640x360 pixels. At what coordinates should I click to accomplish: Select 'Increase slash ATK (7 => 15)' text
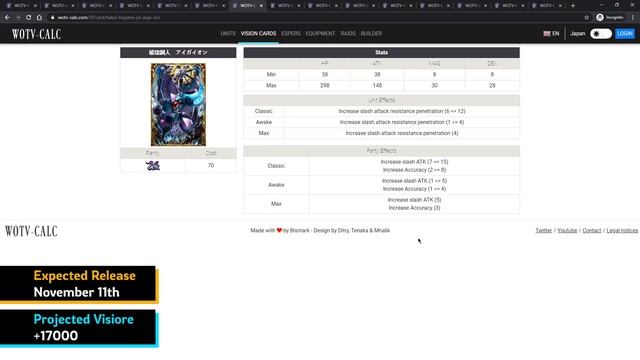click(x=414, y=162)
